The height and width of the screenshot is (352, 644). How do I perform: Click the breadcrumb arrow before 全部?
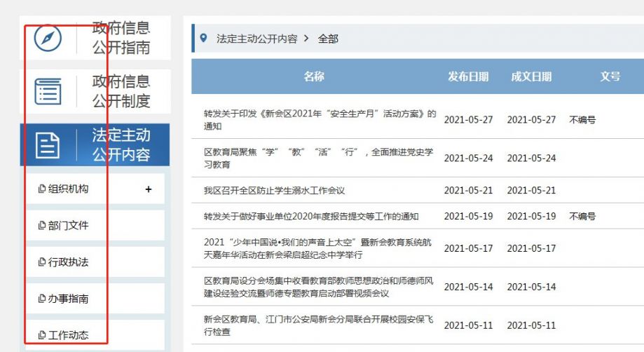point(306,39)
